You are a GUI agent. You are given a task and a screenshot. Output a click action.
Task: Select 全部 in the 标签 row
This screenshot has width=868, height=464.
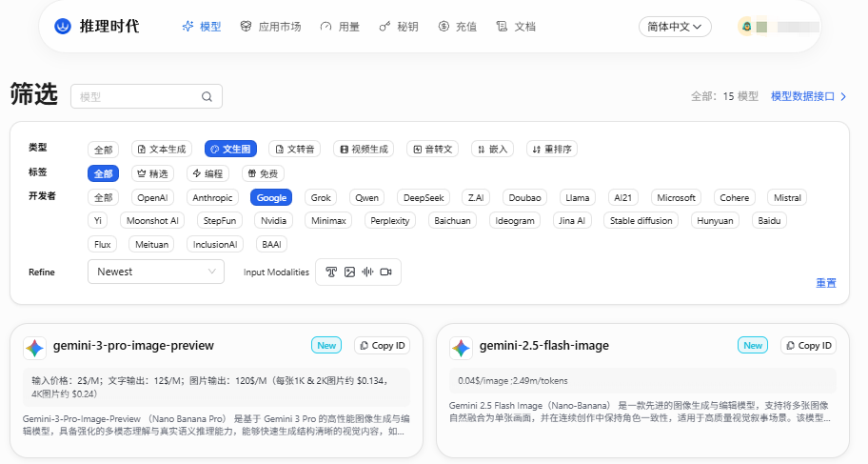coord(103,173)
